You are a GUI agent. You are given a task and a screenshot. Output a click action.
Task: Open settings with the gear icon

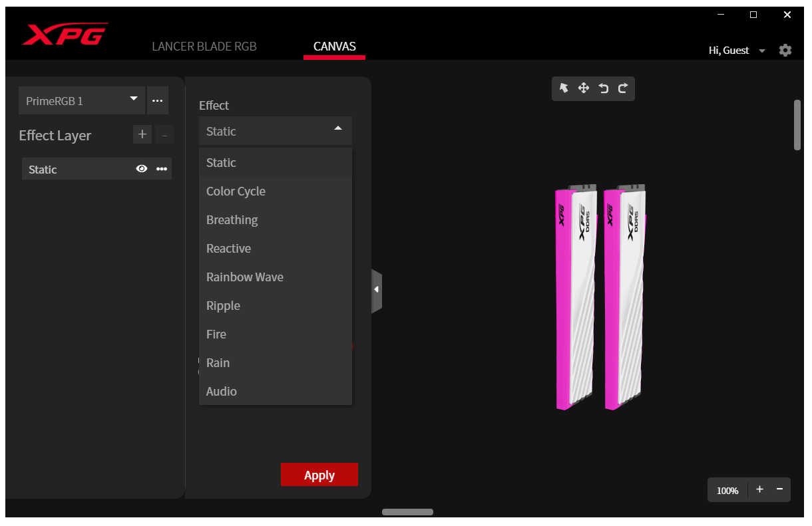pyautogui.click(x=785, y=51)
